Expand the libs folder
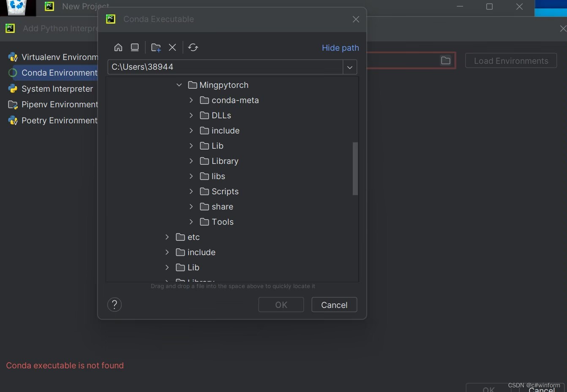The width and height of the screenshot is (567, 392). 191,176
